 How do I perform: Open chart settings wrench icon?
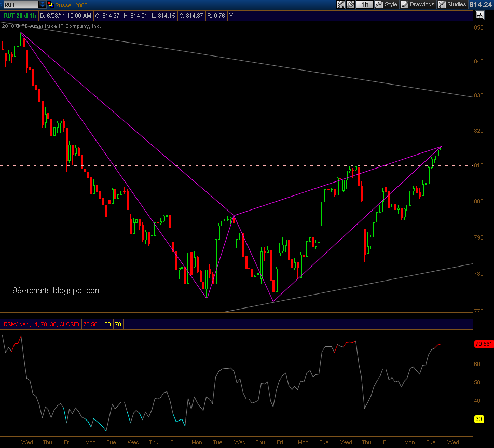coord(351,4)
